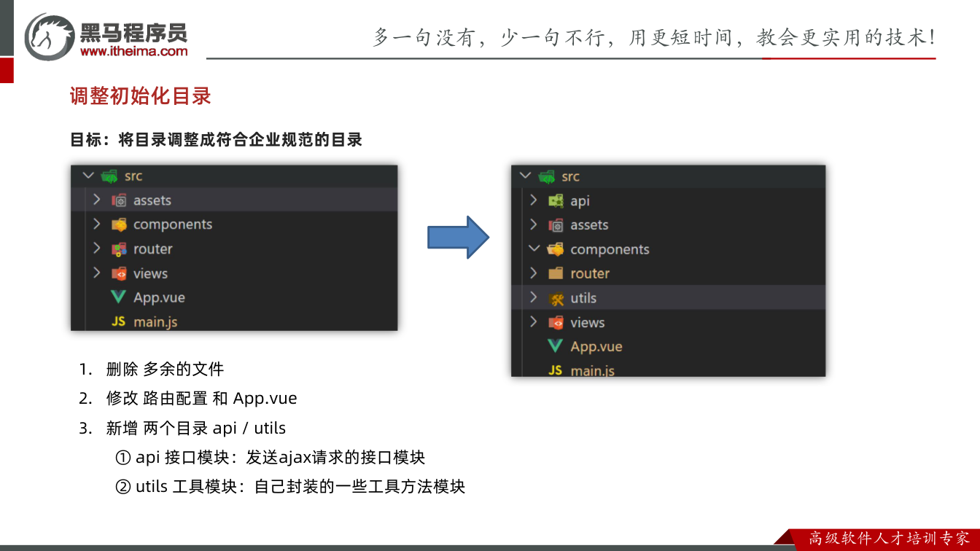
Task: Click the assets folder icon in left tree
Action: click(119, 200)
